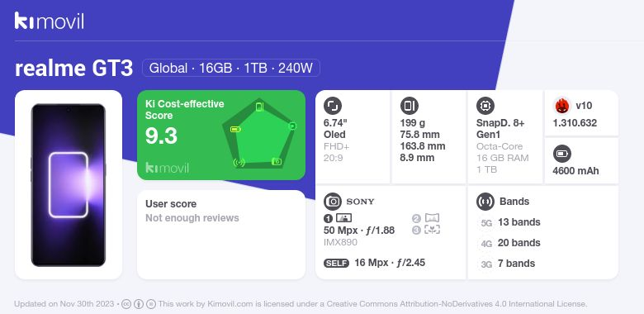This screenshot has width=644, height=314.
Task: Click the Kimovil logo at top
Action: pos(49,21)
